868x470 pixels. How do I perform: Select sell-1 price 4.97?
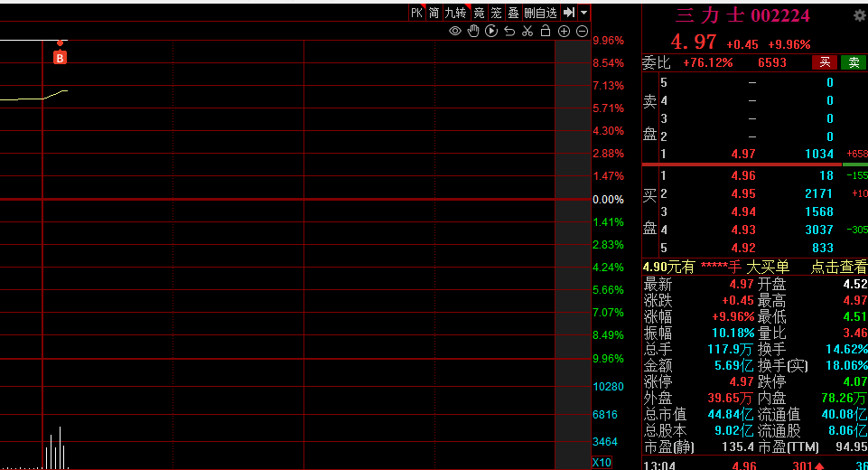[742, 154]
